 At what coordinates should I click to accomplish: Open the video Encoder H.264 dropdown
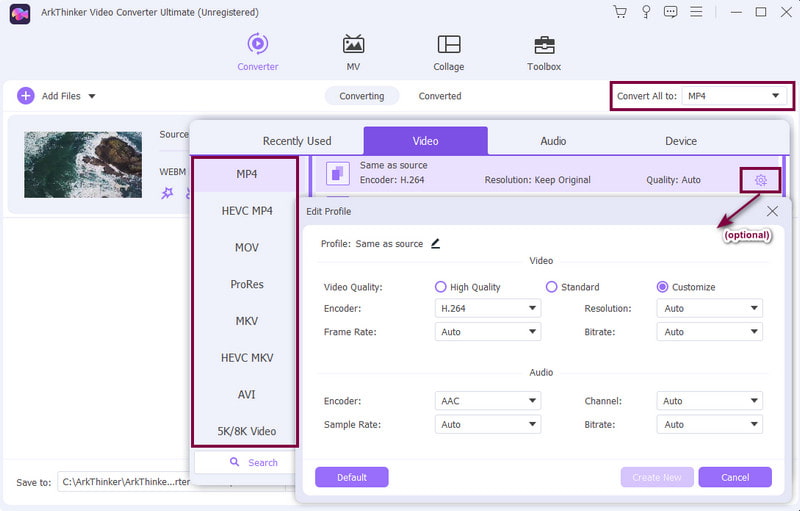click(488, 308)
